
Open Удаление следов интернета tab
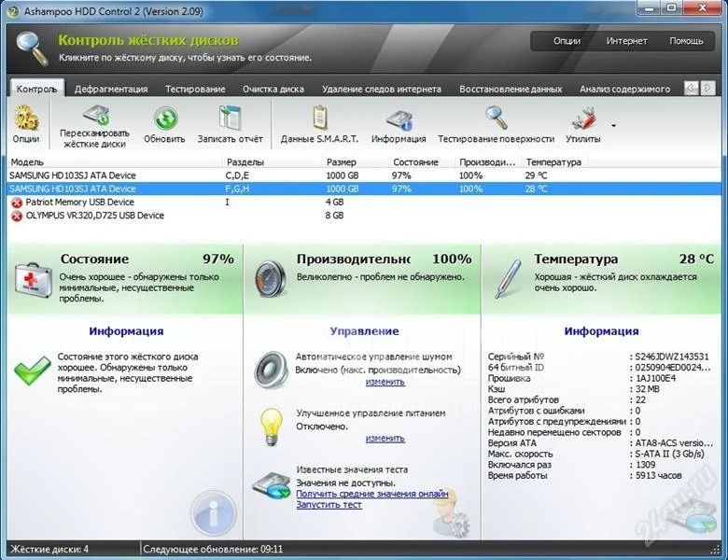click(381, 90)
